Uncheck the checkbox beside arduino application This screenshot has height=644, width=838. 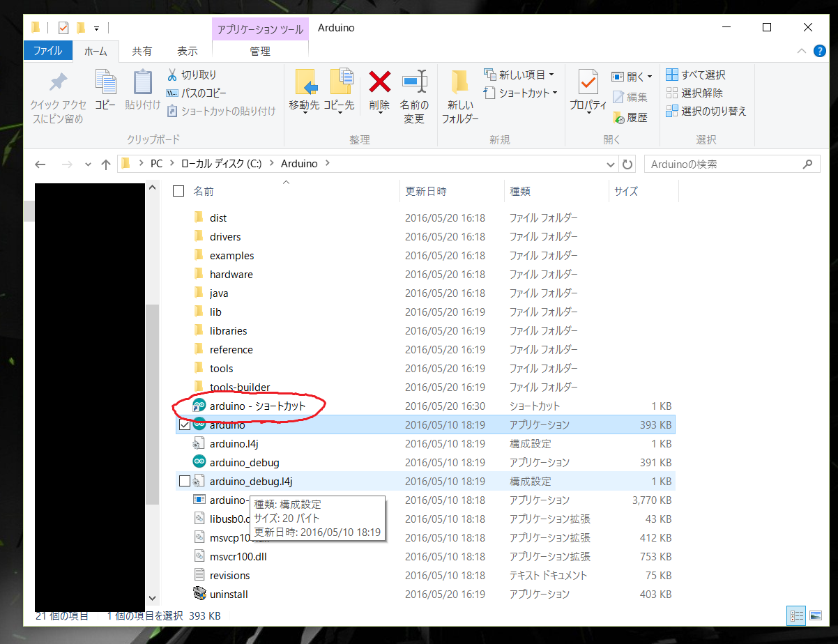point(185,424)
